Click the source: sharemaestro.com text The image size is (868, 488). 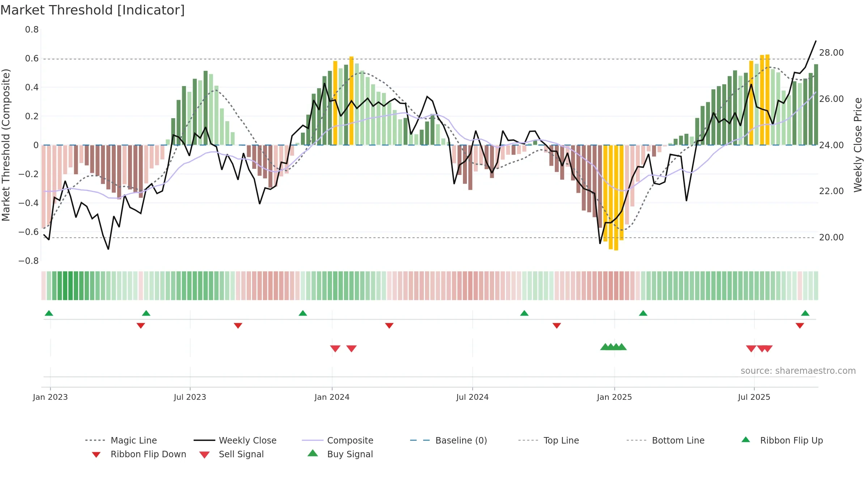tap(798, 371)
